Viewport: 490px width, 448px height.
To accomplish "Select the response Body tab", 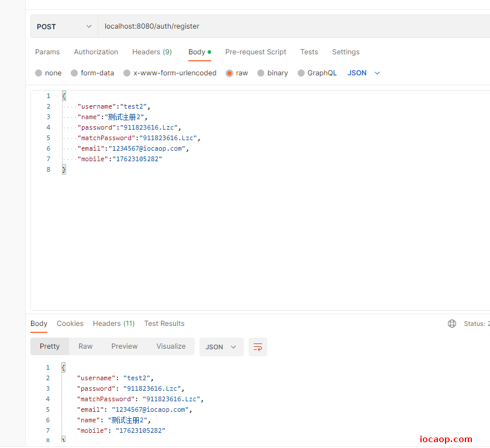I will pyautogui.click(x=39, y=324).
